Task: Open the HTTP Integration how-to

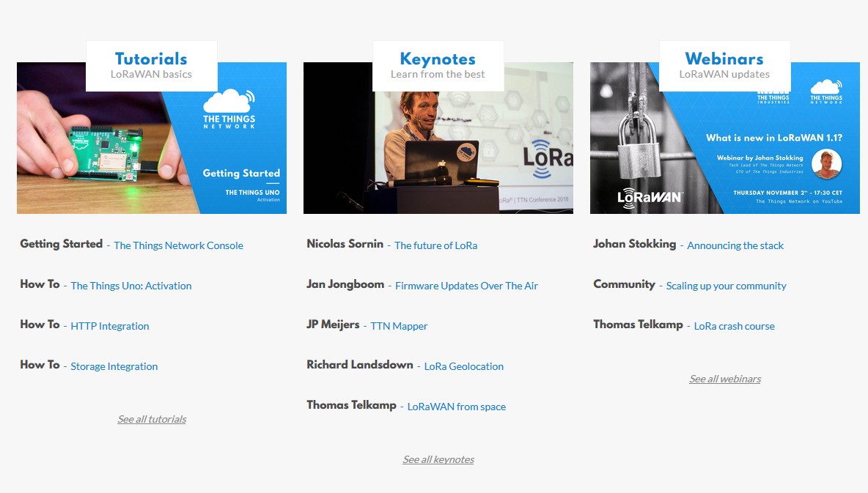Action: [x=110, y=327]
